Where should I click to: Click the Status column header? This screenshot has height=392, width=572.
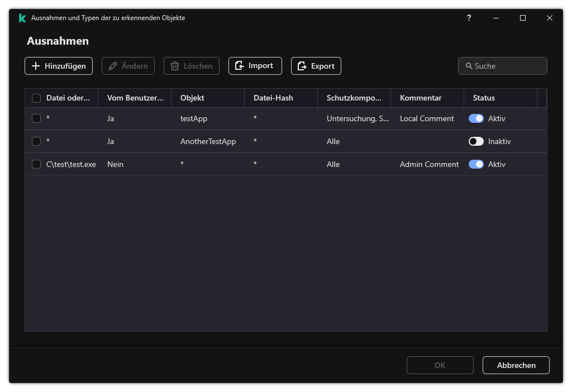pos(484,98)
